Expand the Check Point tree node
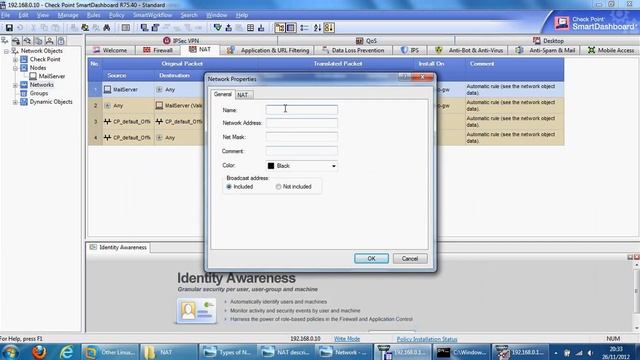This screenshot has height=360, width=640. [16, 60]
